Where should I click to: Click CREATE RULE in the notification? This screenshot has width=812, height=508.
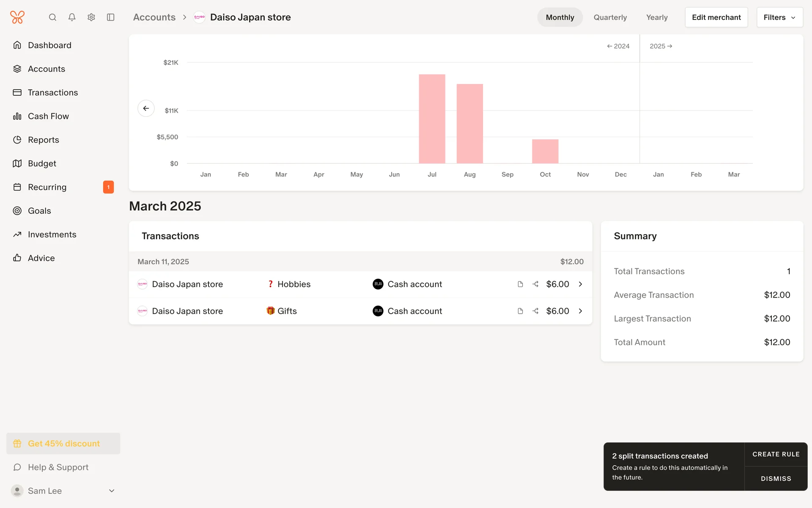point(776,454)
